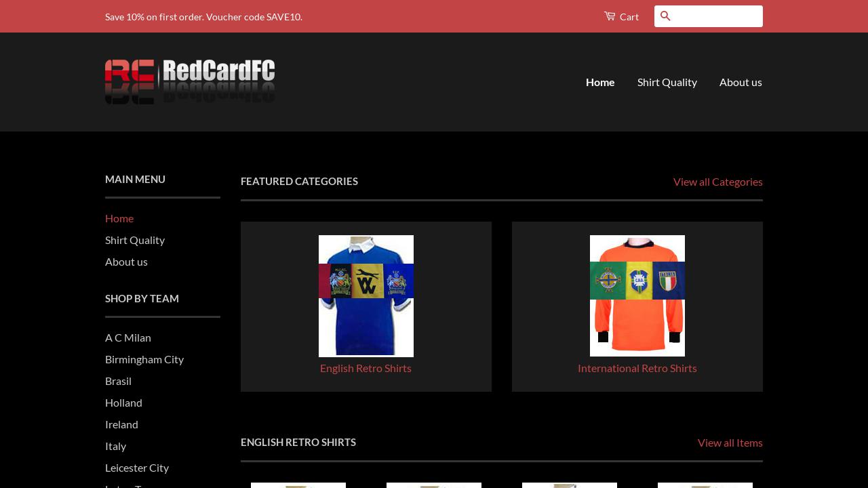Browse Birmingham City team shirts

click(x=144, y=359)
